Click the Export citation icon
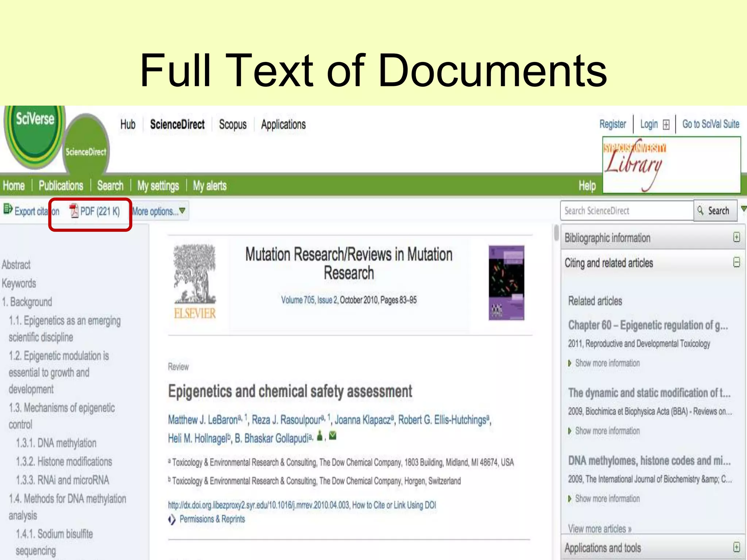Screen dimensions: 747x560 8,209
